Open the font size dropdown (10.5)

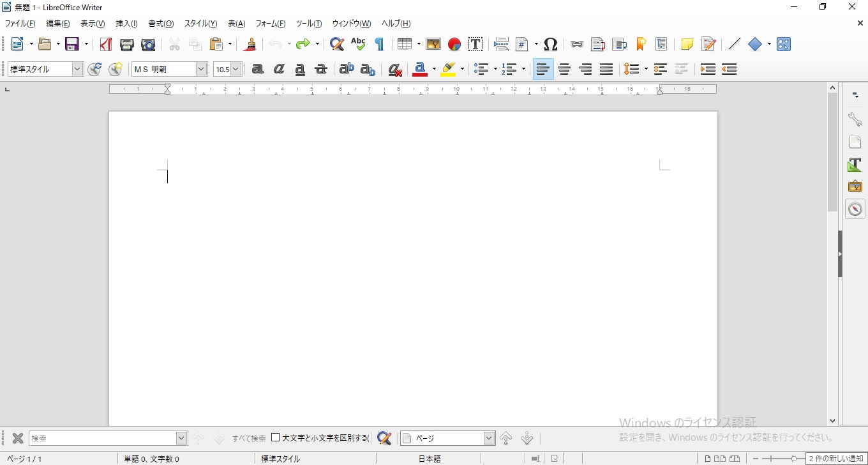[236, 69]
